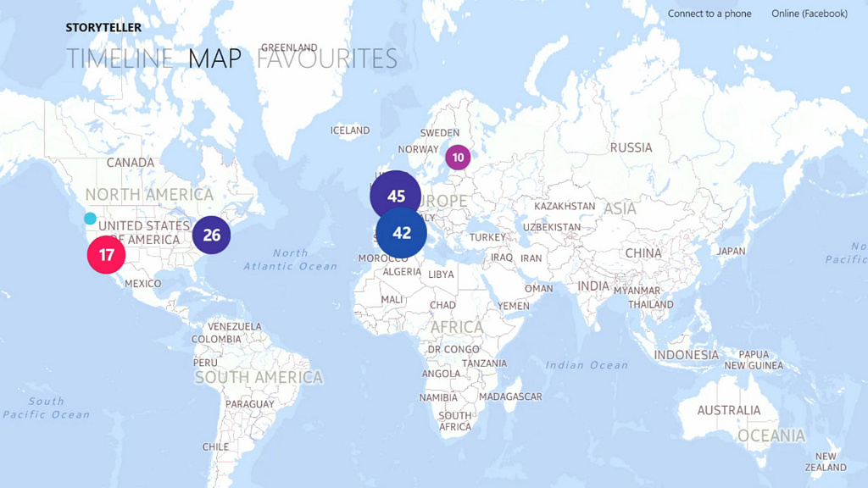Select the red 17 photo cluster
Image resolution: width=868 pixels, height=488 pixels.
106,254
